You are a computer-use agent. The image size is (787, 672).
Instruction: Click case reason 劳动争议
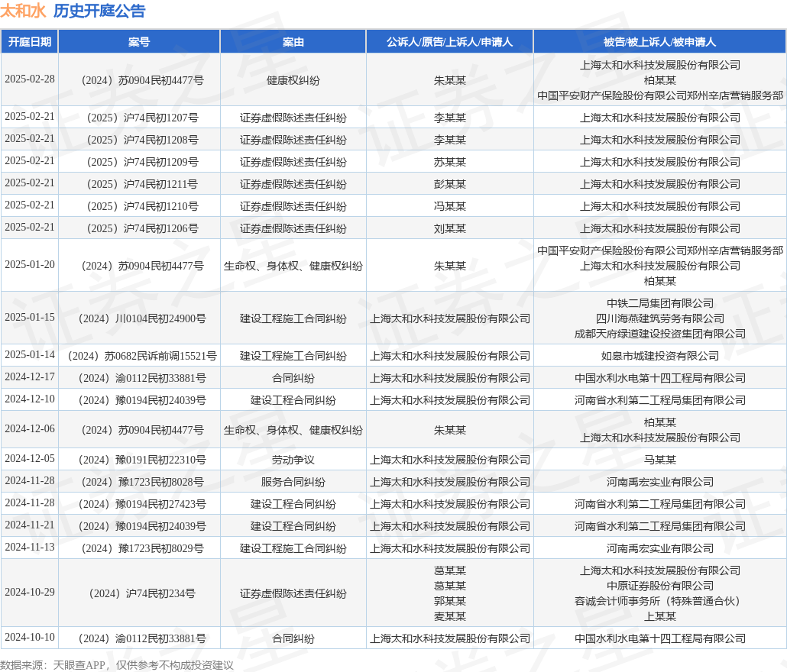pyautogui.click(x=293, y=460)
